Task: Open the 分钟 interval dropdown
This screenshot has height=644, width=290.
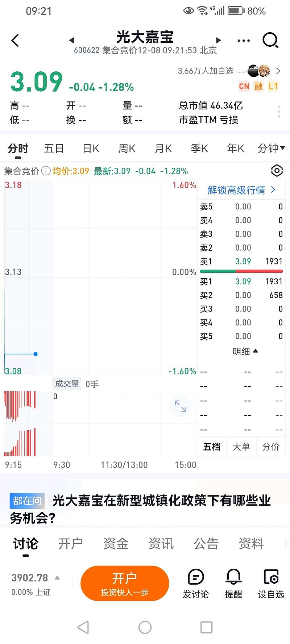Action: 271,148
